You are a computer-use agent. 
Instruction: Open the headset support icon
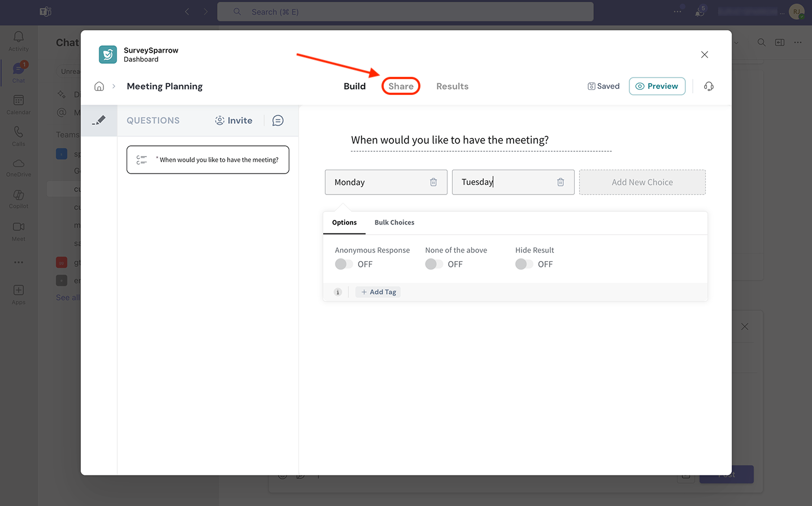click(x=709, y=87)
